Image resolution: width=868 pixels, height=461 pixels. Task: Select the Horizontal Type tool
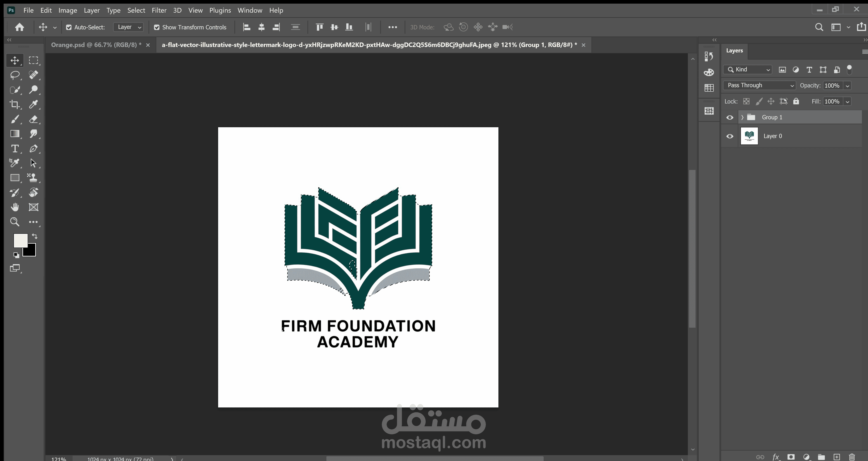[14, 149]
